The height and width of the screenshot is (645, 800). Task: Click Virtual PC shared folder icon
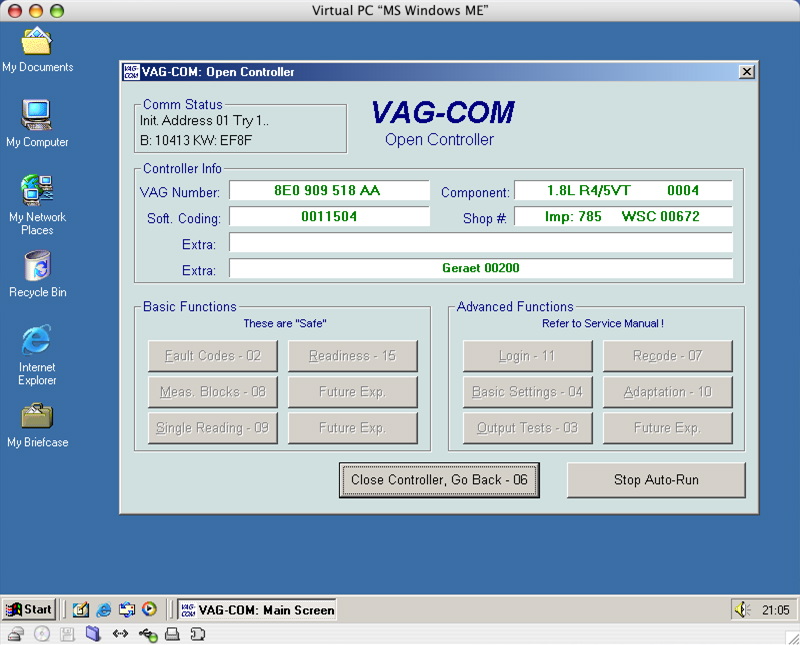pos(93,634)
